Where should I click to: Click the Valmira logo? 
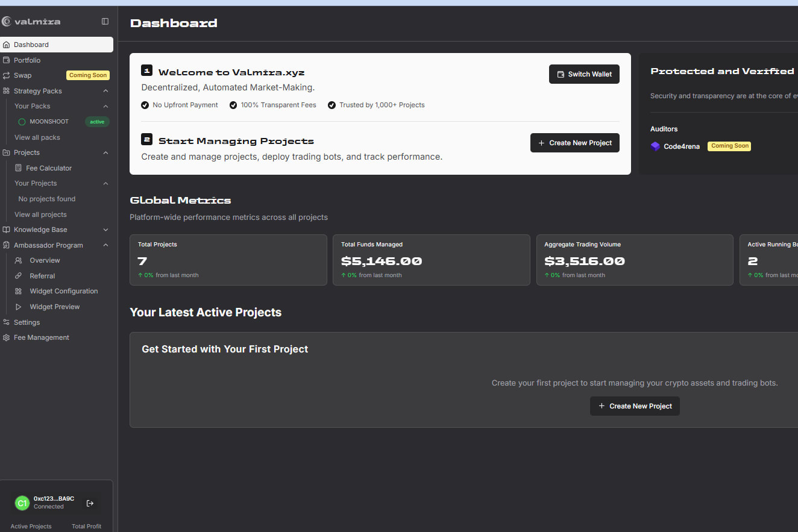(x=32, y=21)
